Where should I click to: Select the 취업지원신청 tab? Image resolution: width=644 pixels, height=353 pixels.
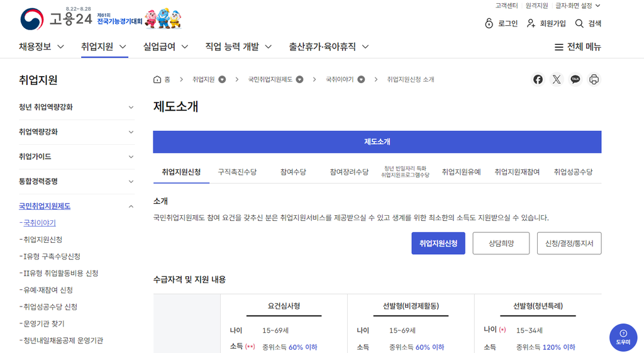(181, 172)
